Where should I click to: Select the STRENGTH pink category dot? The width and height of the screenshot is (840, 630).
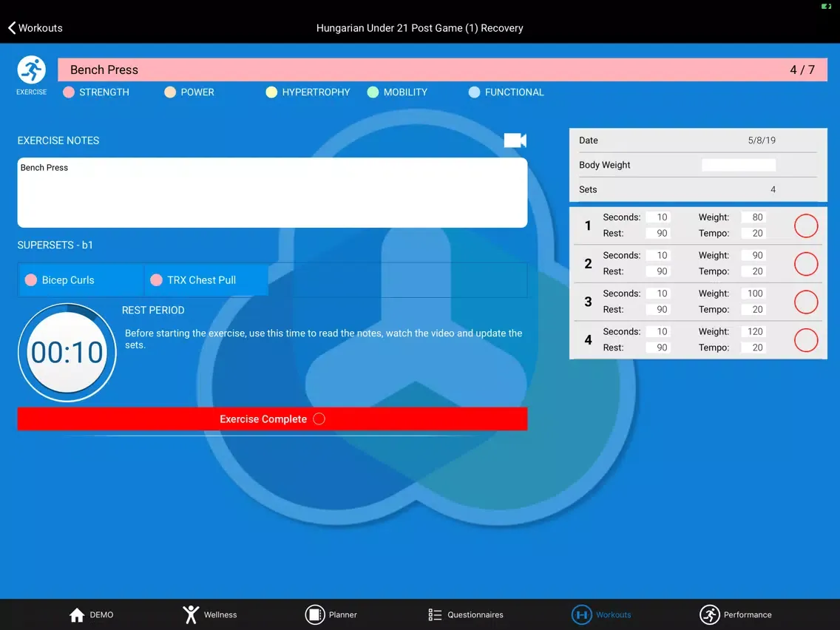tap(69, 92)
